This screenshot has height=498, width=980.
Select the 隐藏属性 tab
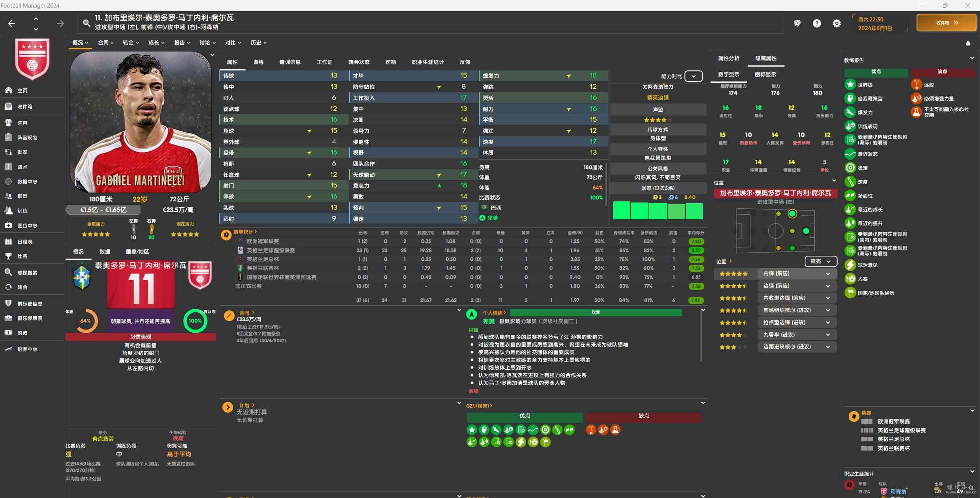(766, 58)
